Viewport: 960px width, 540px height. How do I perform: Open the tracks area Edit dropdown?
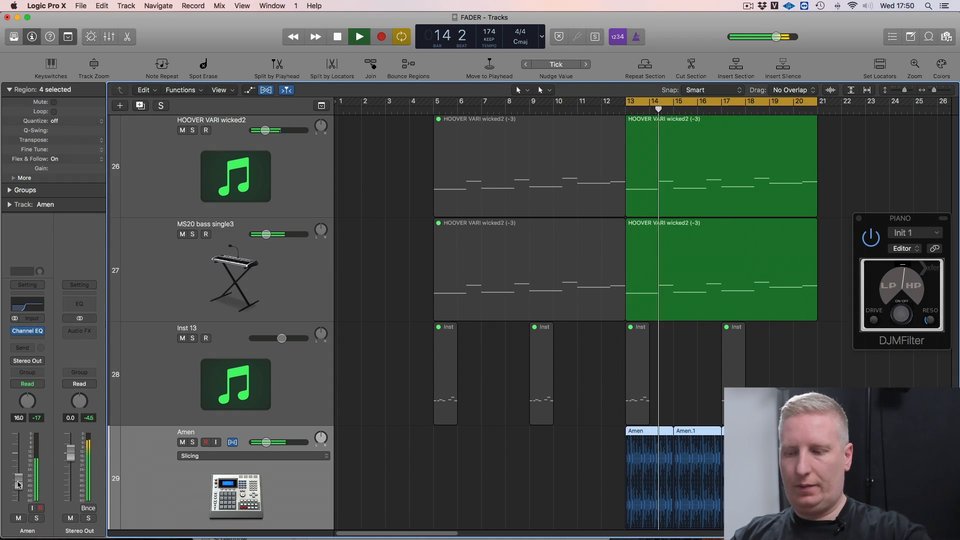(x=146, y=90)
